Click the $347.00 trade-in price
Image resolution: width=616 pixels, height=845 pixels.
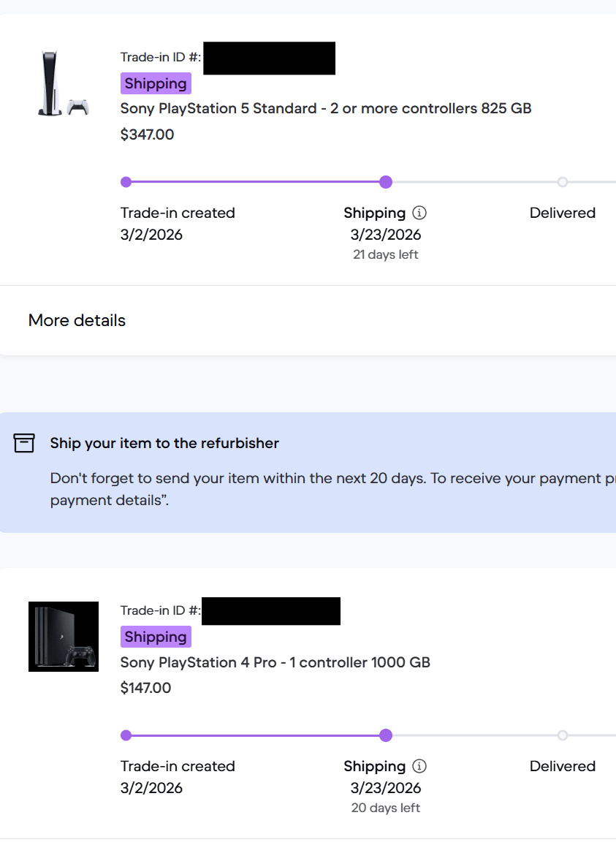coord(148,134)
